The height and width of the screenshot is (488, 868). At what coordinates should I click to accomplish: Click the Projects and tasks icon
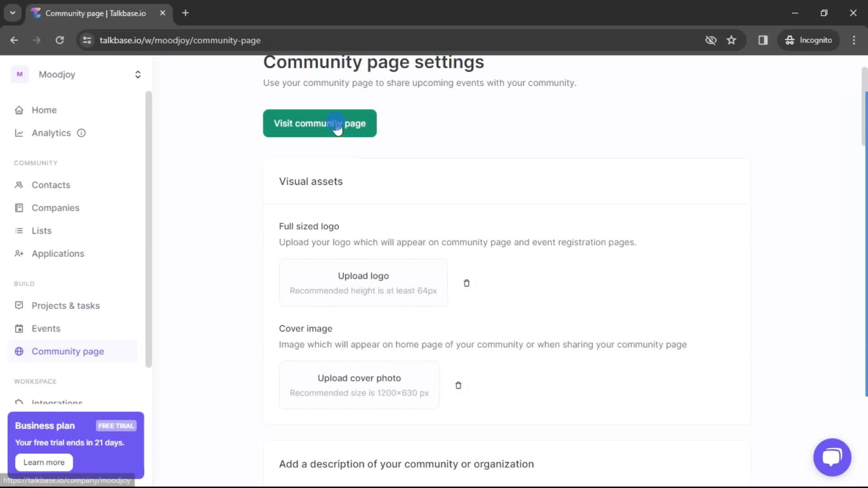[x=19, y=305]
